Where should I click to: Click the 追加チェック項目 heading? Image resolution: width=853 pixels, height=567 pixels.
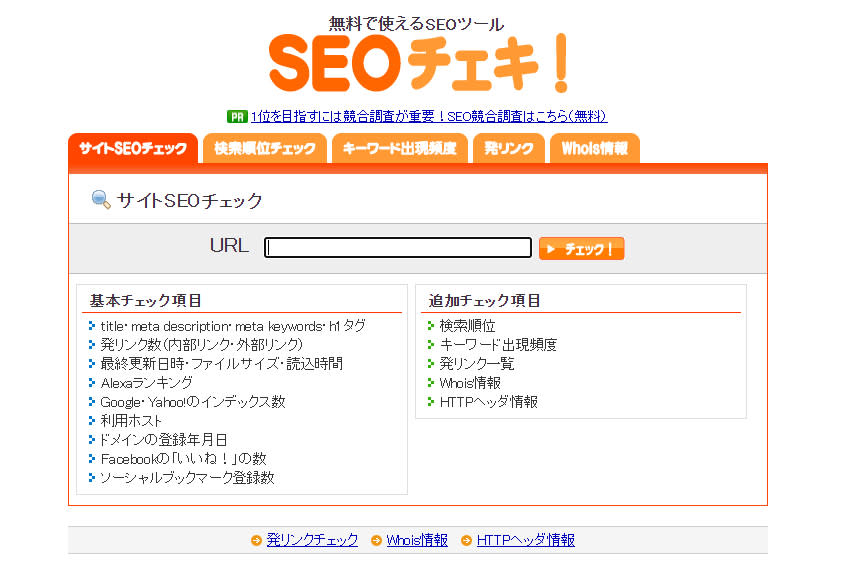point(484,300)
